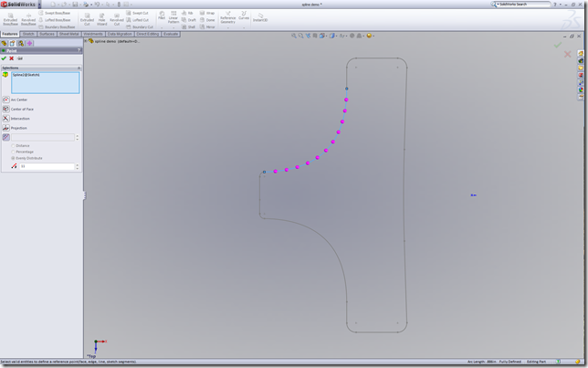Viewport: 588px width, 368px height.
Task: Expand the spline demo flyout tree
Action: click(86, 41)
